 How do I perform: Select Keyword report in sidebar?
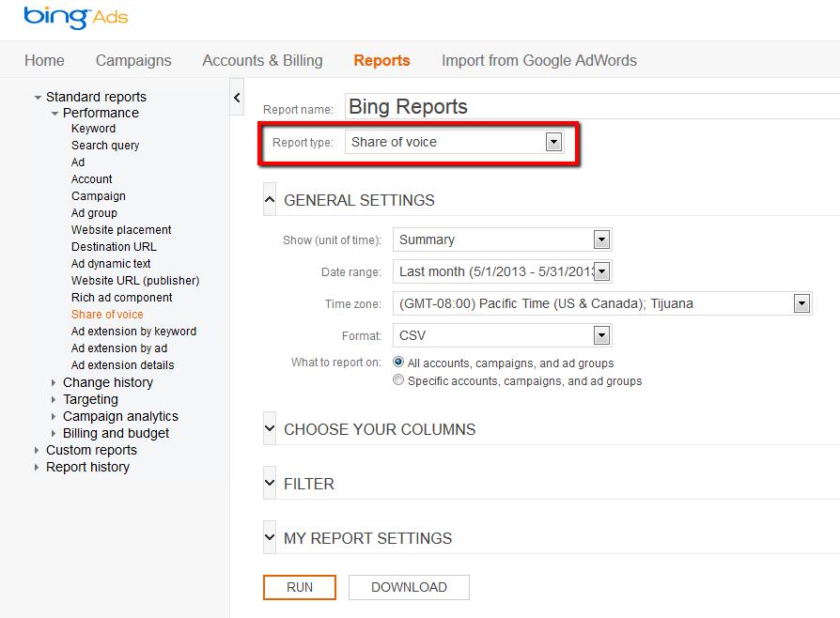click(93, 129)
